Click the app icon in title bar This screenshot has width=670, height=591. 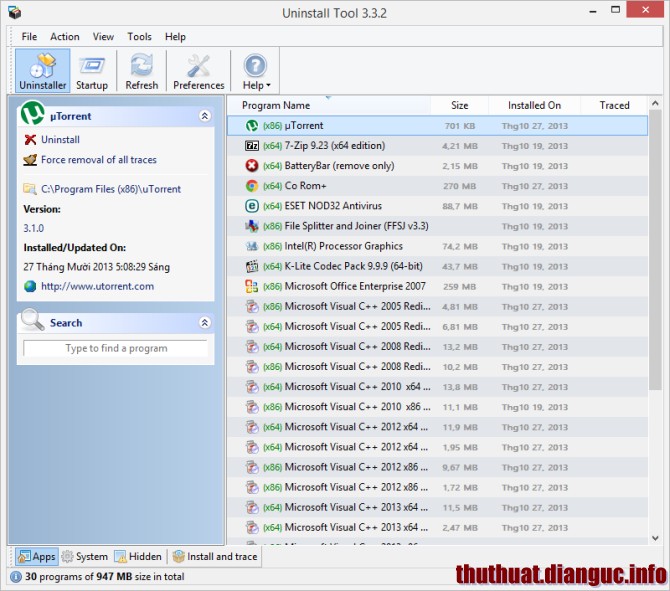click(15, 12)
